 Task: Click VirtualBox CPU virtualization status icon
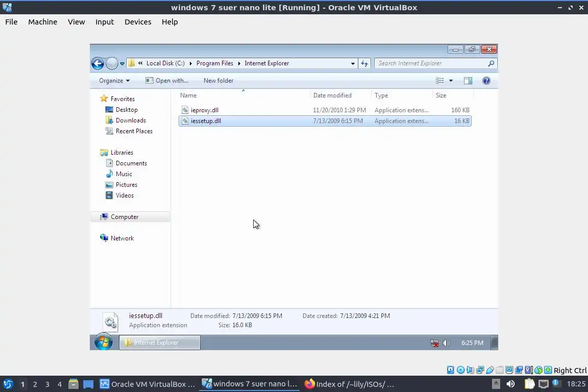529,370
